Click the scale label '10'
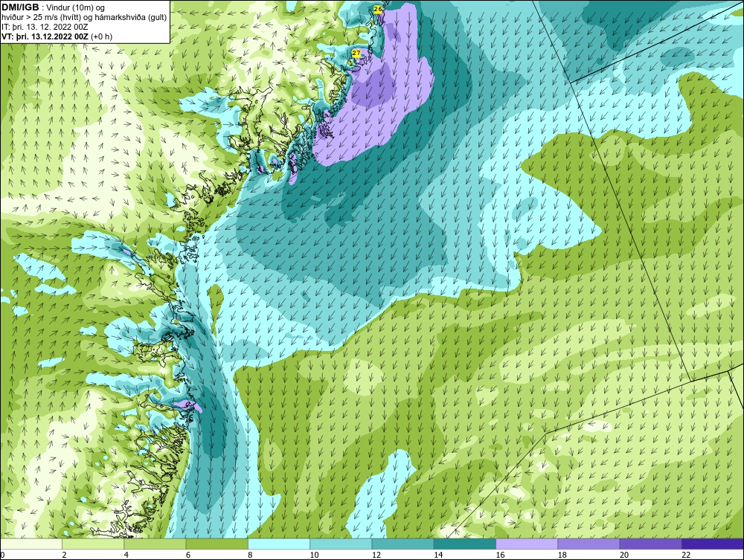This screenshot has width=744, height=560. pyautogui.click(x=314, y=555)
